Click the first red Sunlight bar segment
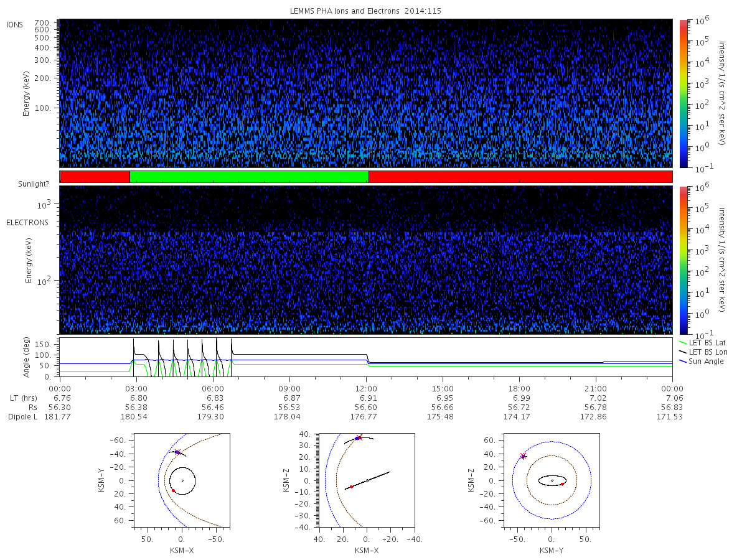The image size is (747, 560). click(95, 177)
